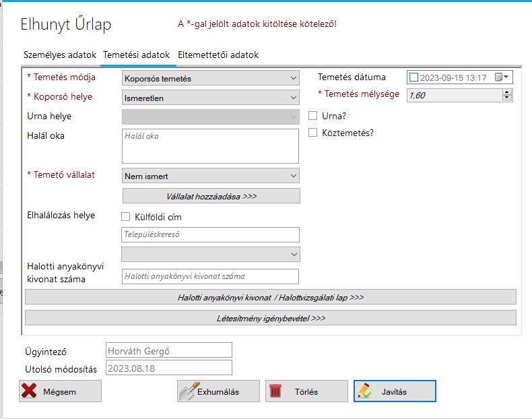Click the Vállalat hozzáadása >>> button
The width and height of the screenshot is (532, 419).
[x=211, y=196]
